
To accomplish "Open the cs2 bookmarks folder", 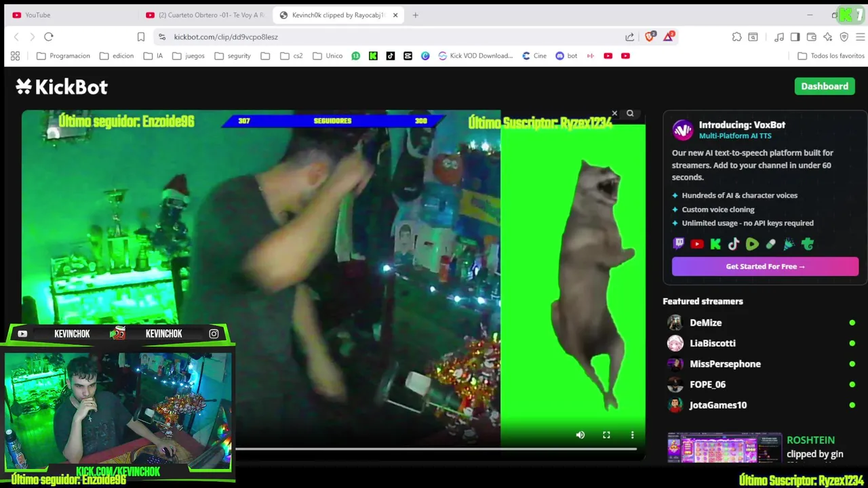I will tap(291, 56).
